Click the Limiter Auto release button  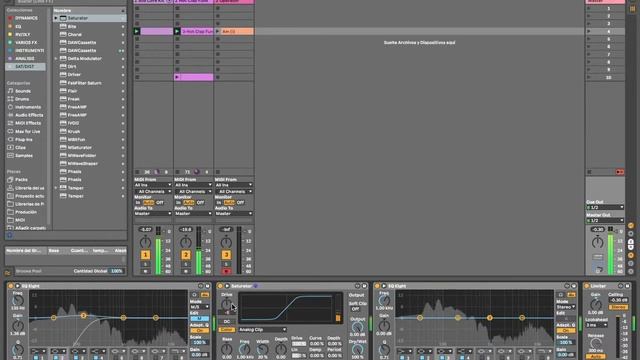click(x=596, y=357)
